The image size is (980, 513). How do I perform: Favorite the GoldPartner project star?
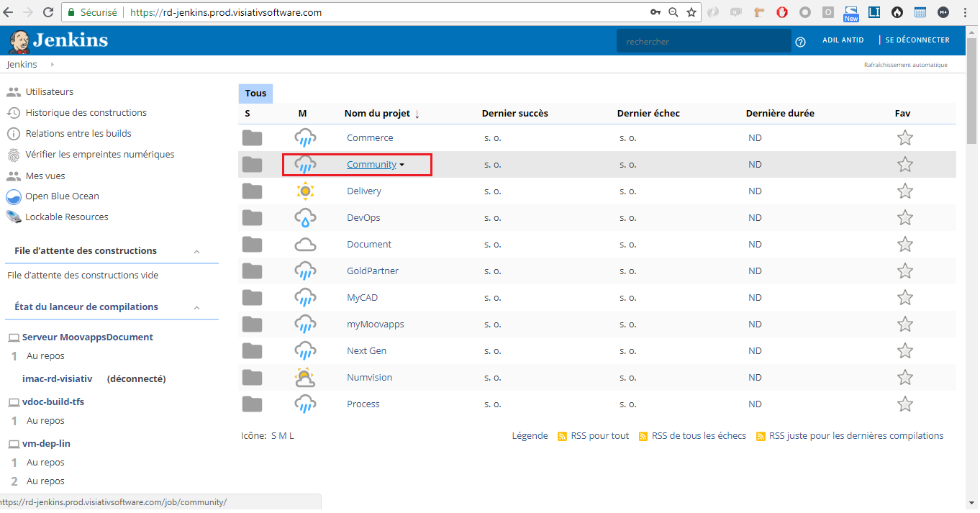pos(905,271)
